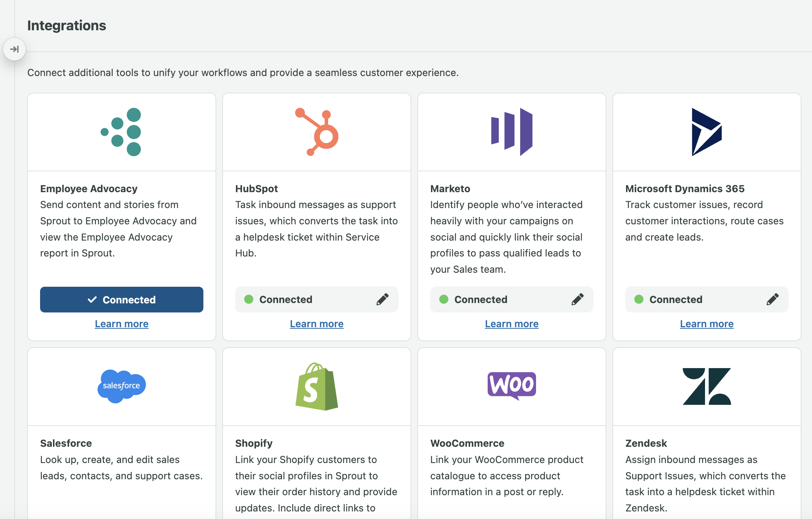The height and width of the screenshot is (519, 812).
Task: Select the Microsoft Dynamics 365 title
Action: point(685,188)
